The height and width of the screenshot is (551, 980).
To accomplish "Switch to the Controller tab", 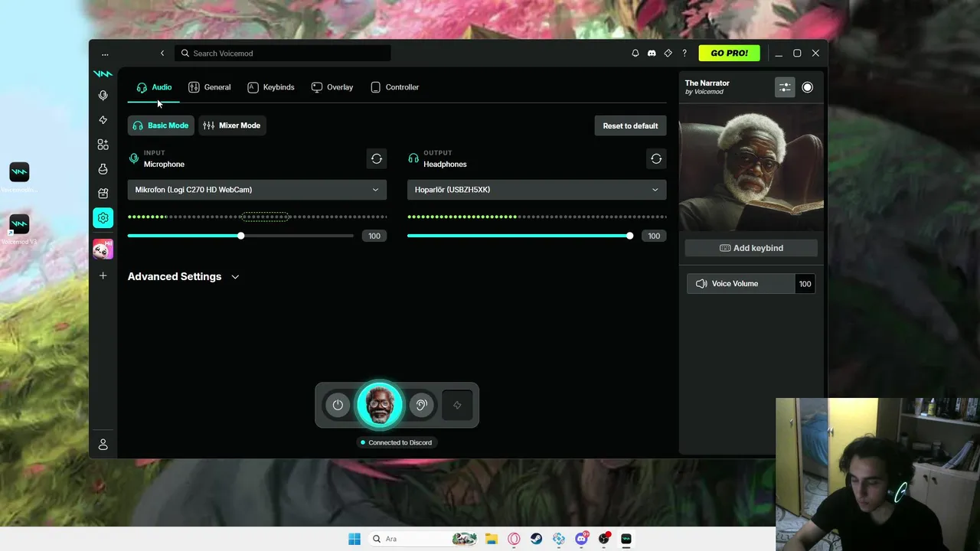I will (x=394, y=87).
